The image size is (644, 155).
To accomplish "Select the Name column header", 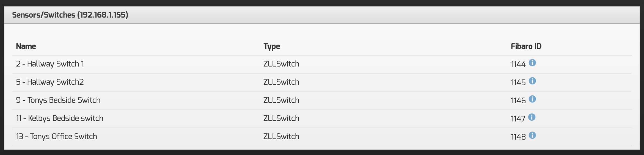I will pos(26,46).
